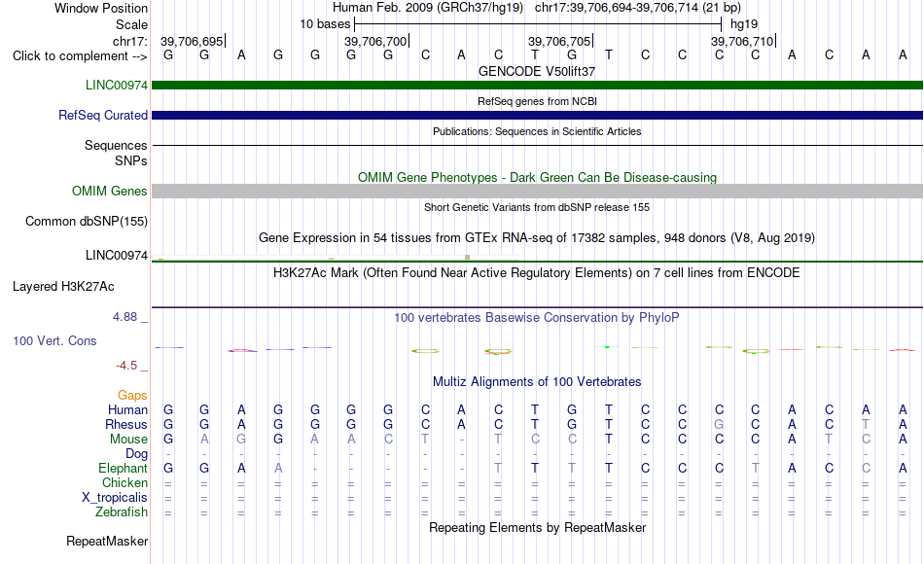
Task: Click the 10 bases scale bar
Action: coord(538,24)
